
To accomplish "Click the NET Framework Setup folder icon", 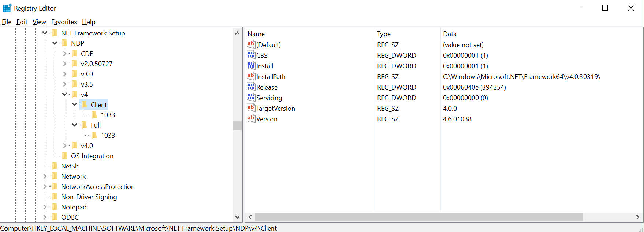I will pos(55,33).
